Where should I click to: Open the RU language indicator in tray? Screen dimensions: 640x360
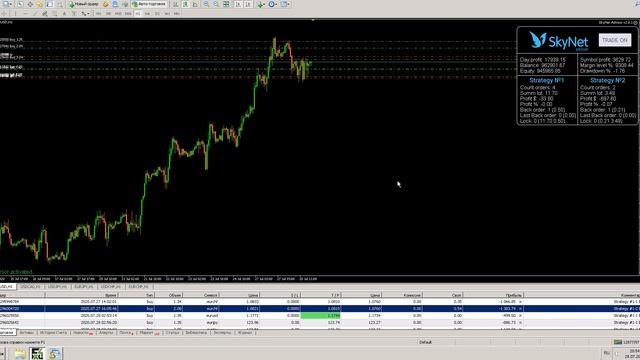tap(606, 353)
